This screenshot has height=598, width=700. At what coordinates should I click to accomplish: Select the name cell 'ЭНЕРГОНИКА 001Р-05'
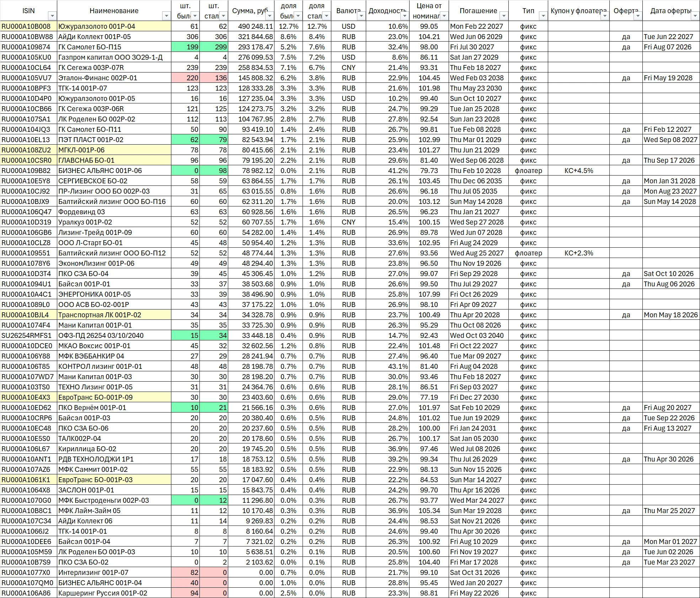pos(114,294)
